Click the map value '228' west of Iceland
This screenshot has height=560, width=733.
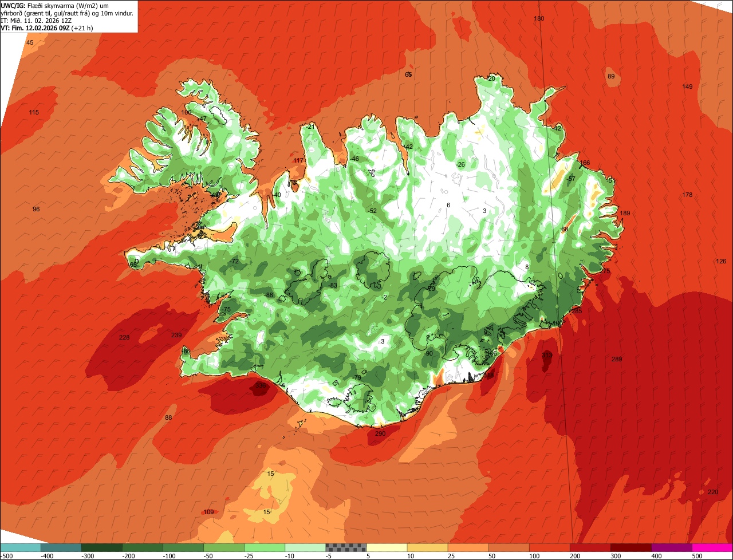(124, 337)
